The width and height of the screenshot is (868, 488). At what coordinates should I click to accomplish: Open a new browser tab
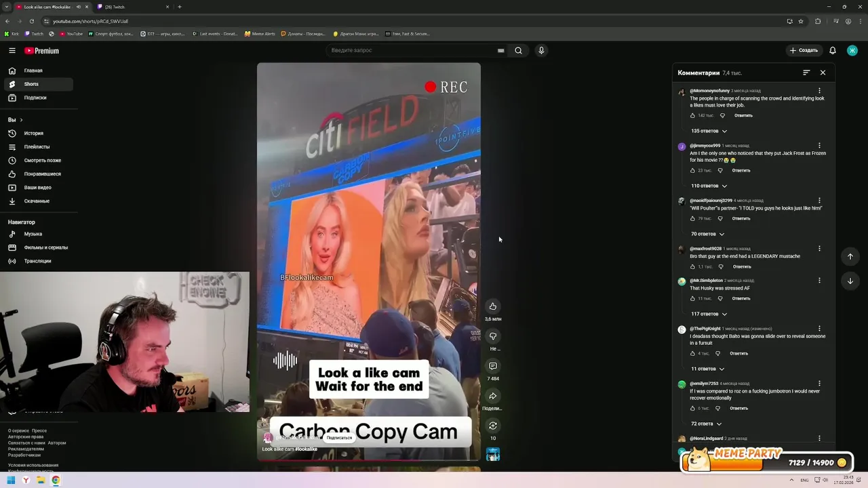click(179, 7)
